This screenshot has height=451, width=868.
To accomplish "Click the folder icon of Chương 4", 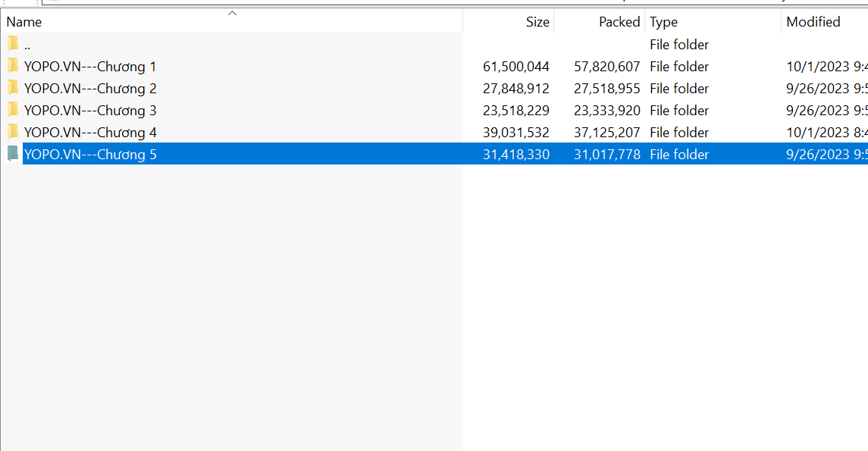I will click(12, 132).
